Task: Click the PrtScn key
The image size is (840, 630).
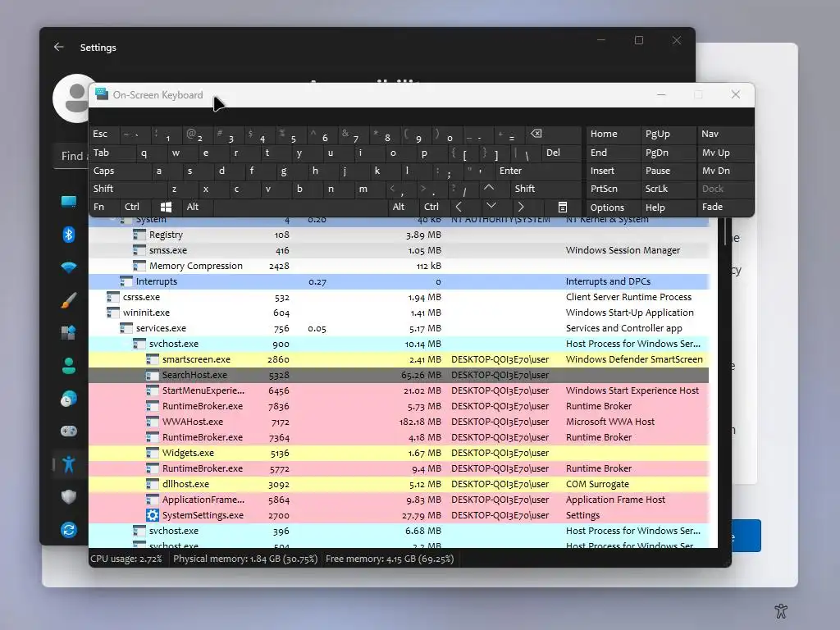Action: (612, 189)
